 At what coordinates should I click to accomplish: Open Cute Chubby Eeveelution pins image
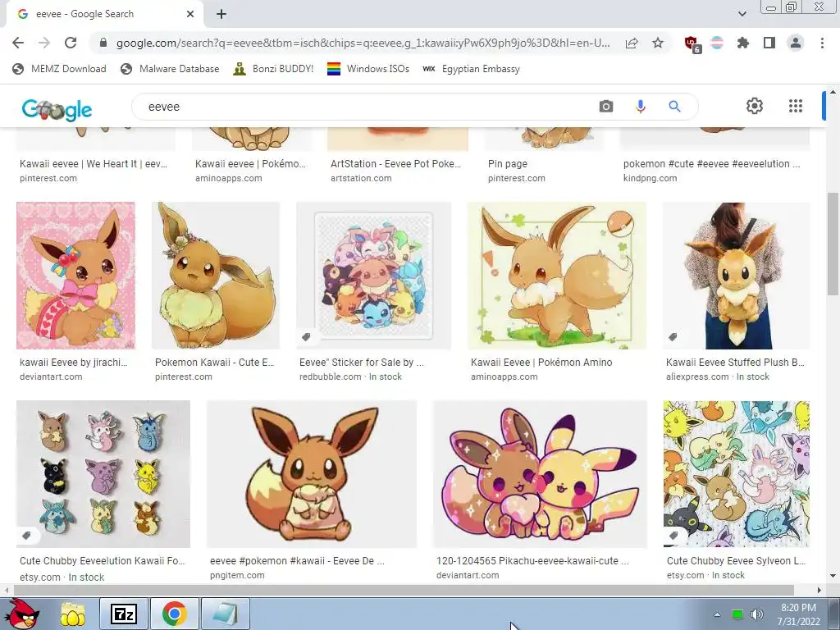pyautogui.click(x=103, y=474)
